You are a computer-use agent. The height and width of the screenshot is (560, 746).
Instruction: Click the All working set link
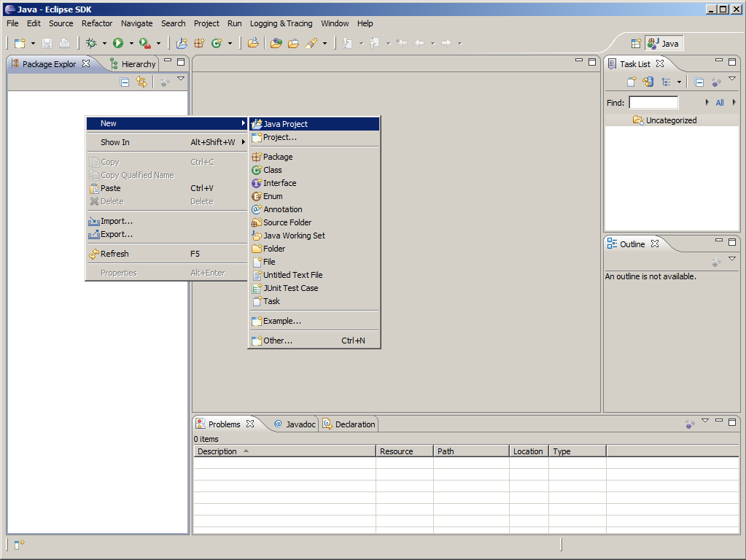[x=720, y=103]
